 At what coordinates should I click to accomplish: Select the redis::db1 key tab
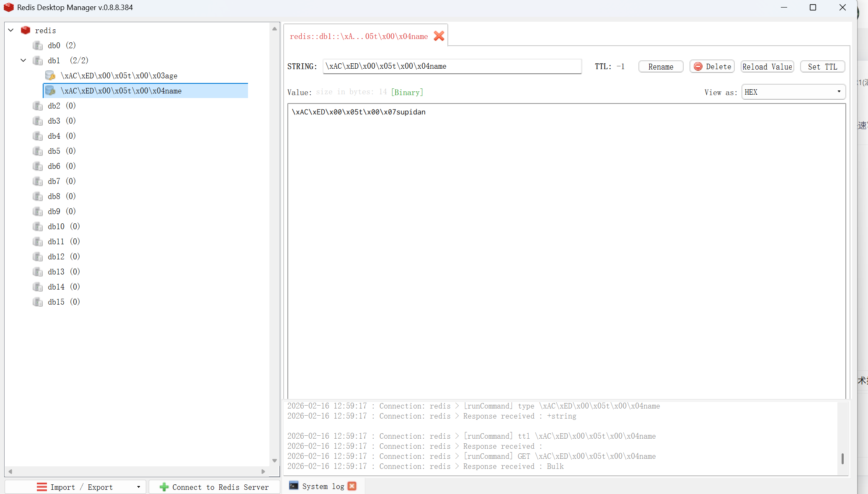pyautogui.click(x=359, y=36)
